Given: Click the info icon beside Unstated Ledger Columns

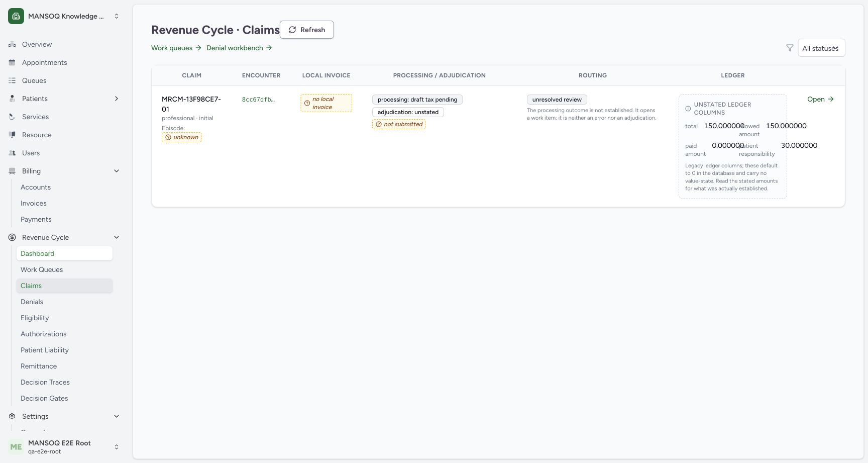Looking at the screenshot, I should (x=688, y=109).
